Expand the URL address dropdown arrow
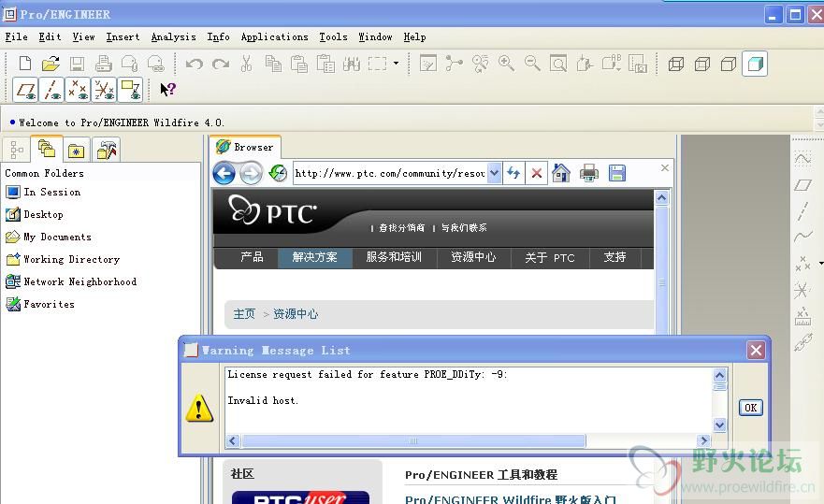The height and width of the screenshot is (504, 824). 494,173
